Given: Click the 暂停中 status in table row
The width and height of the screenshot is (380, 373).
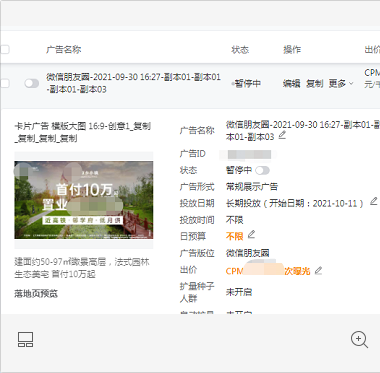Looking at the screenshot, I should (x=247, y=83).
